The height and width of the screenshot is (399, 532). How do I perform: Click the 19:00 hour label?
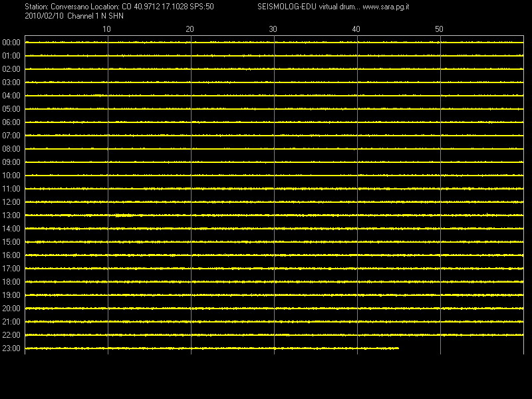pyautogui.click(x=11, y=295)
